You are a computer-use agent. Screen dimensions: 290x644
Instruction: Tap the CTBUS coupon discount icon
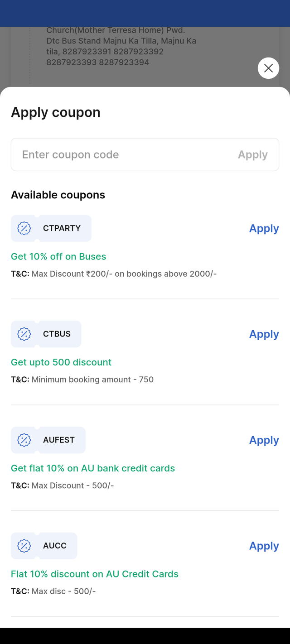tap(24, 334)
